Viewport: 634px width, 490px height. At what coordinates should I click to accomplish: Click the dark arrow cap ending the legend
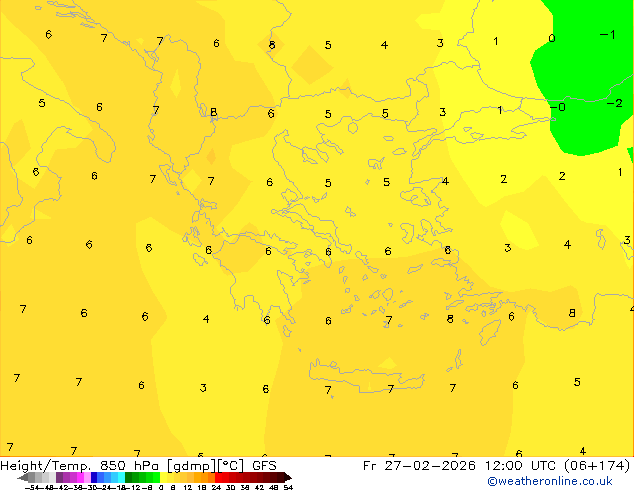[x=288, y=477]
